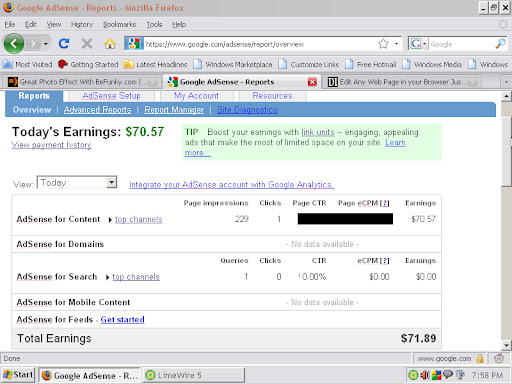Open the Bookmarks menu
This screenshot has height=384, width=512.
119,24
